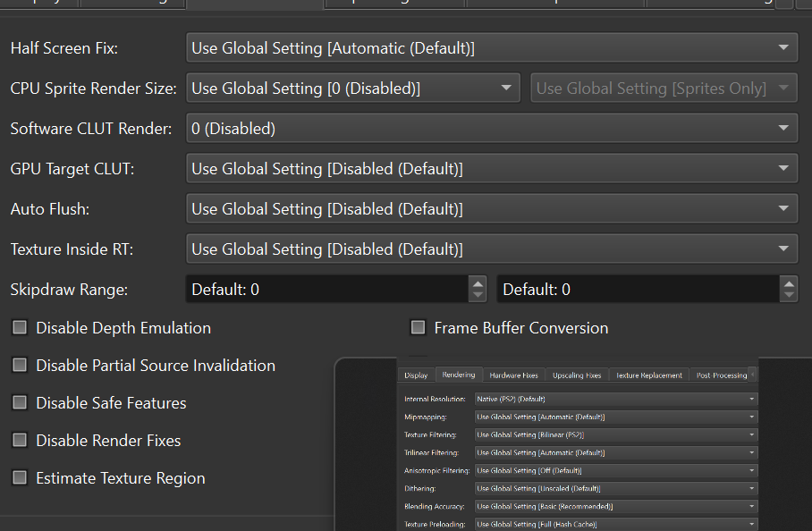
Task: Check the Estimate Texture Region box
Action: point(20,478)
